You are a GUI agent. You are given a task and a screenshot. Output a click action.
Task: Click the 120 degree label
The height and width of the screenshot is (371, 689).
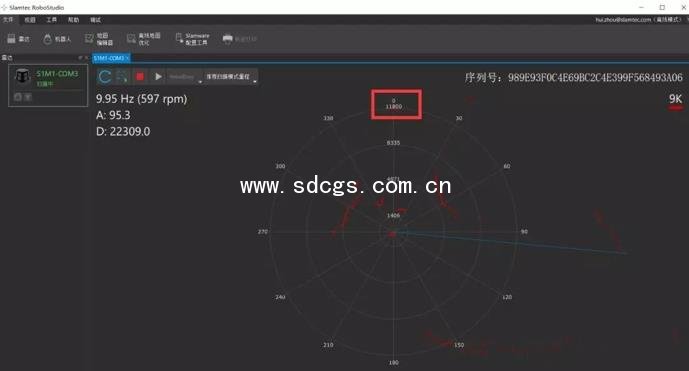pyautogui.click(x=507, y=297)
